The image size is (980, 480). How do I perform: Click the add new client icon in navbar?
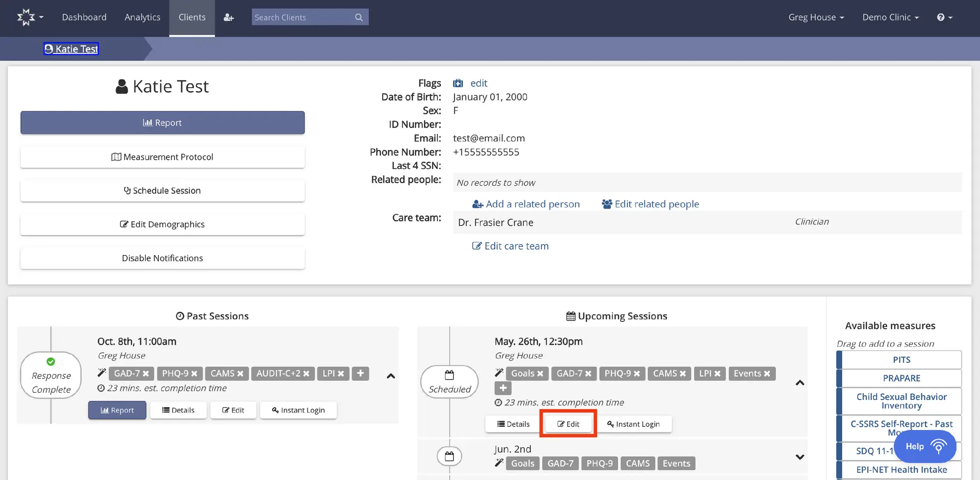pos(228,17)
